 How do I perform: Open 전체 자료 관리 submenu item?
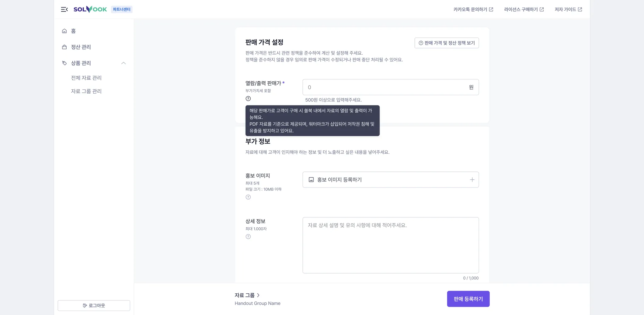click(86, 78)
